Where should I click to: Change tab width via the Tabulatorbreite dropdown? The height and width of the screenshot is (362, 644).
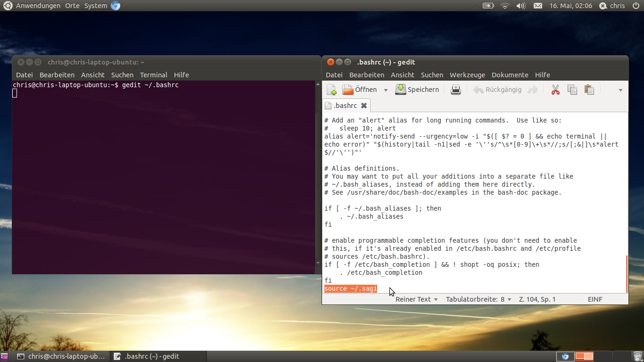coord(479,299)
